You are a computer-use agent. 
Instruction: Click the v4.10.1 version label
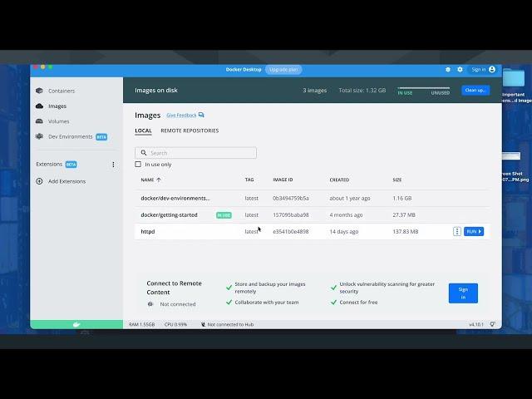(x=476, y=324)
